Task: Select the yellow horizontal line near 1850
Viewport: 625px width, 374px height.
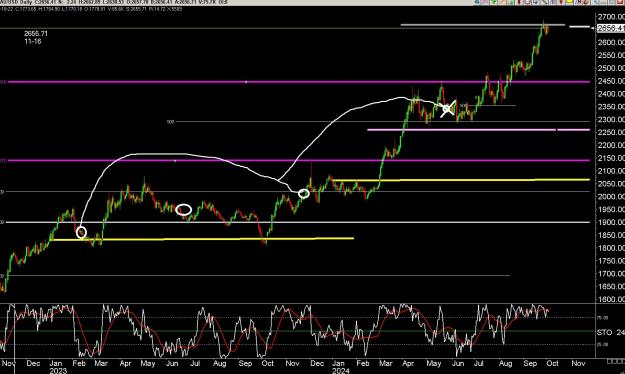Action: point(203,239)
